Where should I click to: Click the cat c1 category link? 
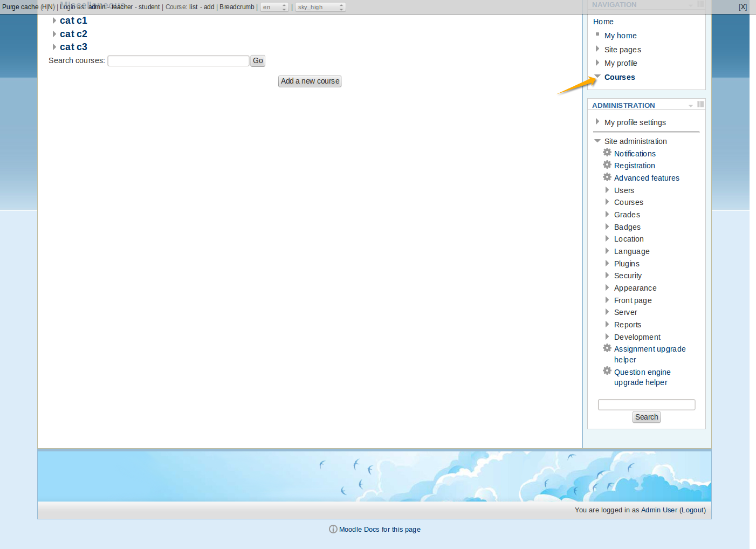73,20
